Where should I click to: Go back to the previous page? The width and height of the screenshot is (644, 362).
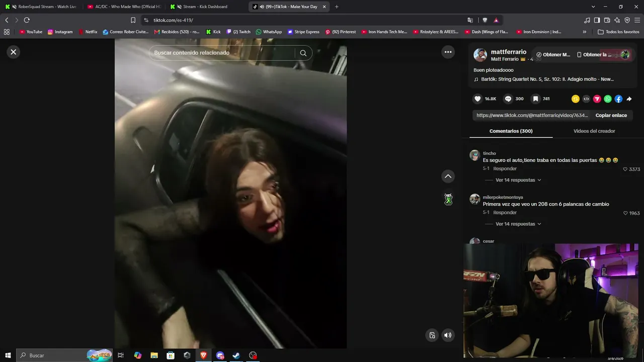[7, 20]
